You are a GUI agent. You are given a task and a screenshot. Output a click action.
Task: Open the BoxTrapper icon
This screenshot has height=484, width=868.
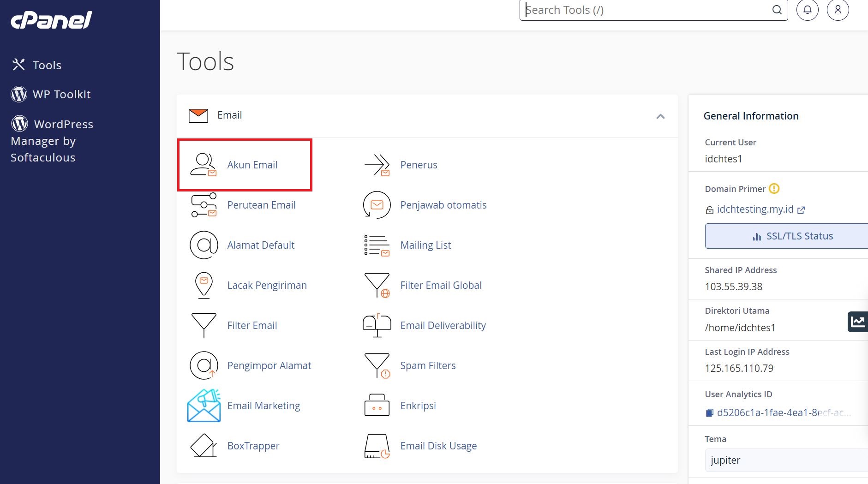click(x=204, y=446)
